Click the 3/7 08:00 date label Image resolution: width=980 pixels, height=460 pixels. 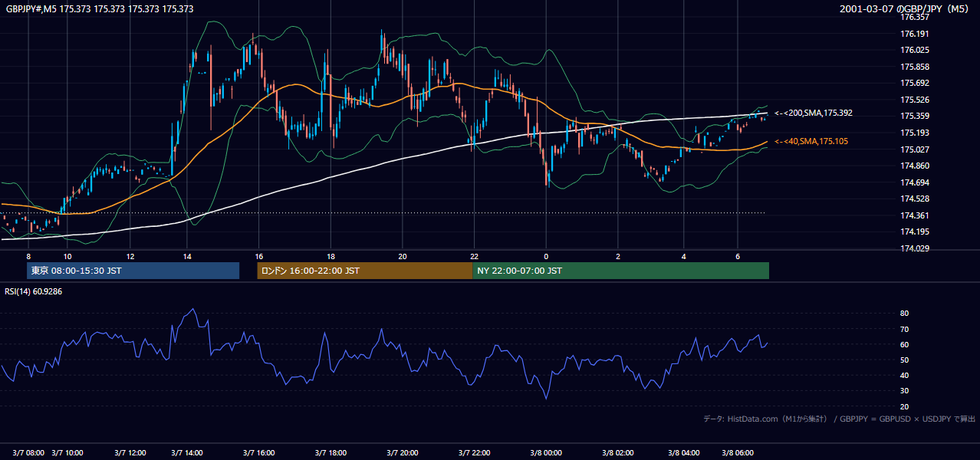pyautogui.click(x=28, y=453)
